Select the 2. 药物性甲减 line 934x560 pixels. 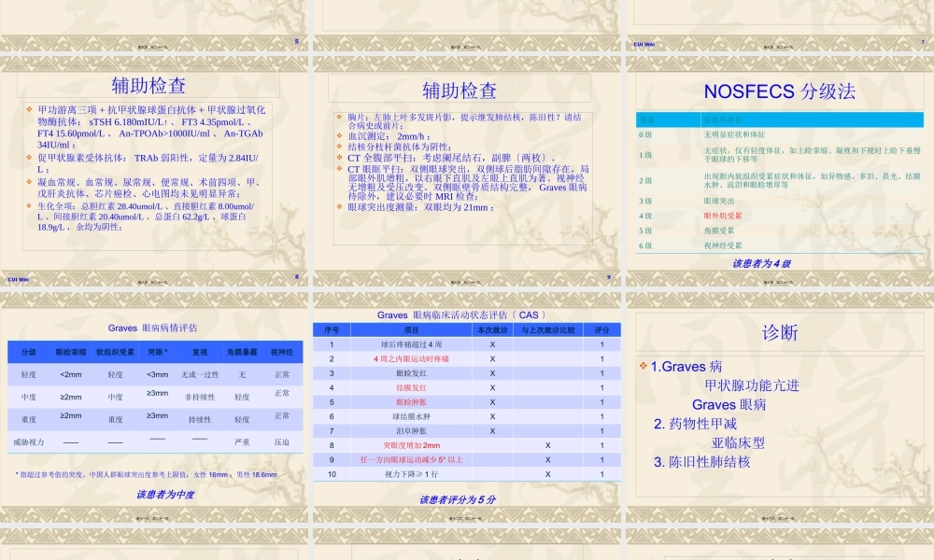pos(695,423)
